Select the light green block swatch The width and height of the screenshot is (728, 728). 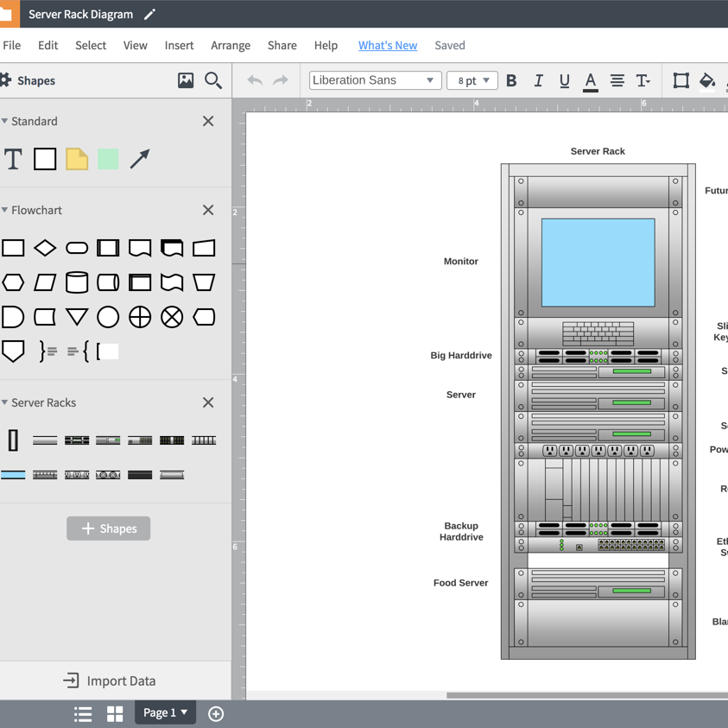tap(108, 159)
